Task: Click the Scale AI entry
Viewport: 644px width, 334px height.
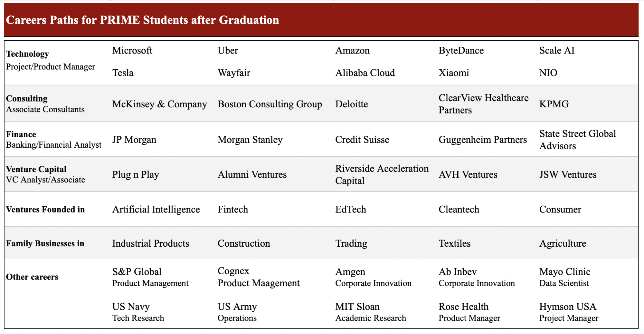Action: click(x=557, y=50)
